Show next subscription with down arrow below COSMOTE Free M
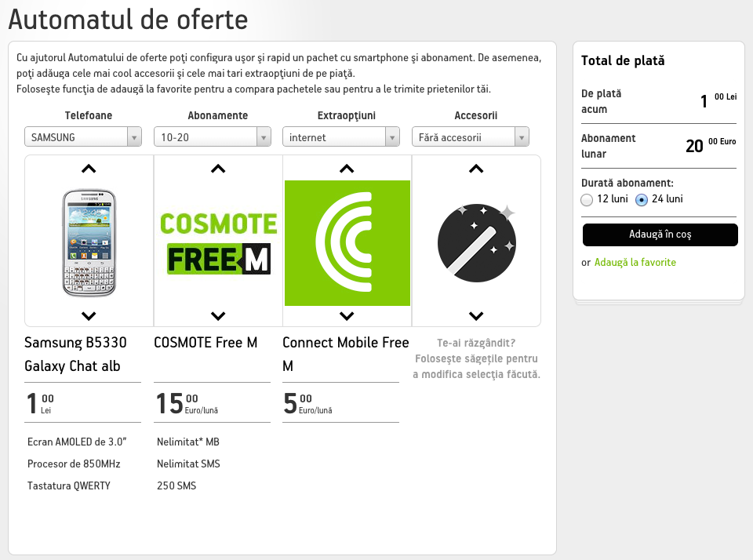The height and width of the screenshot is (560, 753). (218, 316)
